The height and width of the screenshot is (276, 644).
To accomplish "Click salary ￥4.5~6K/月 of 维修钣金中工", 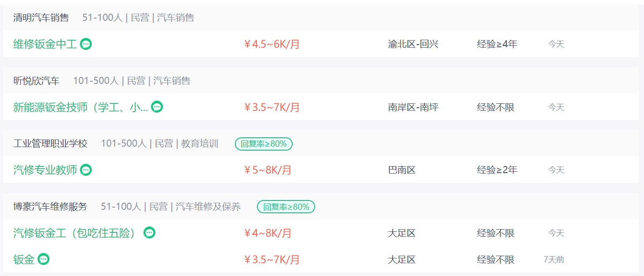I will tap(271, 44).
